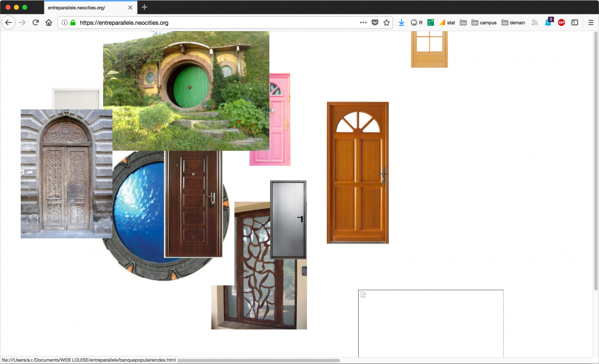This screenshot has width=599, height=364.
Task: Go to the Firefox home page
Action: pos(49,23)
